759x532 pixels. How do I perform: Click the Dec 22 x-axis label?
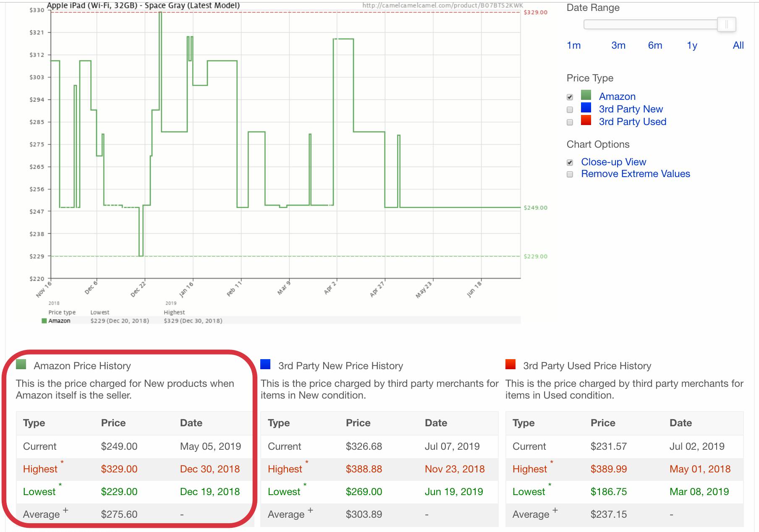coord(139,289)
